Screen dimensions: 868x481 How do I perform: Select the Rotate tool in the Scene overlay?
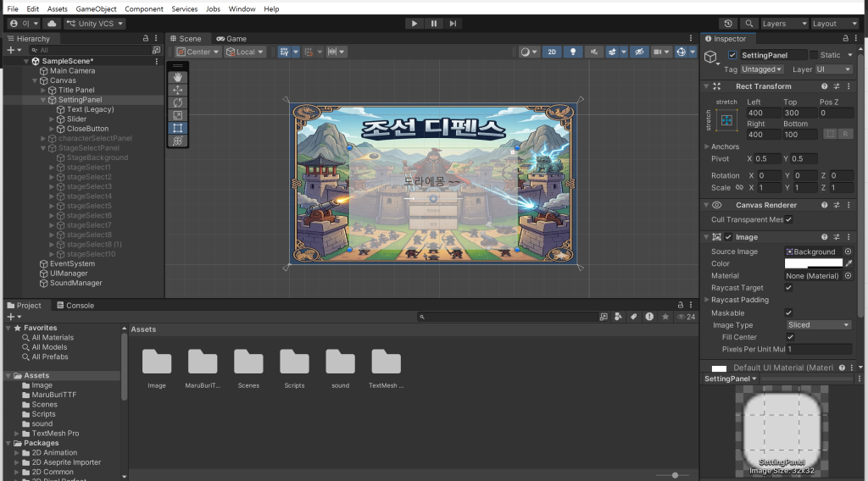click(x=177, y=102)
